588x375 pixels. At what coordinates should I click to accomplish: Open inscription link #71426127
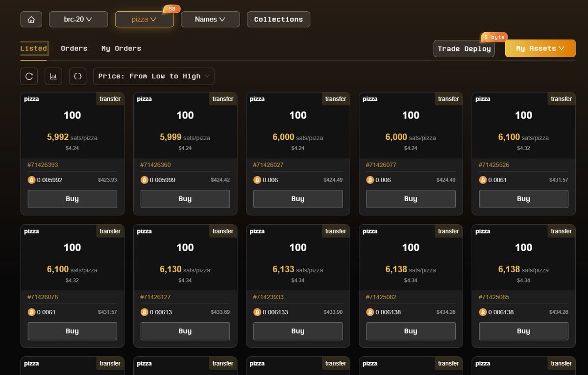click(155, 297)
